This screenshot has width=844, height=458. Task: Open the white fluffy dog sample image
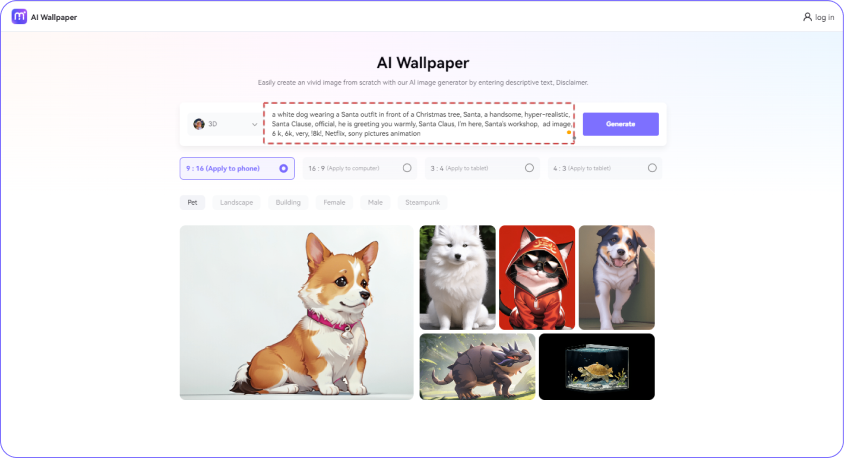tap(458, 278)
